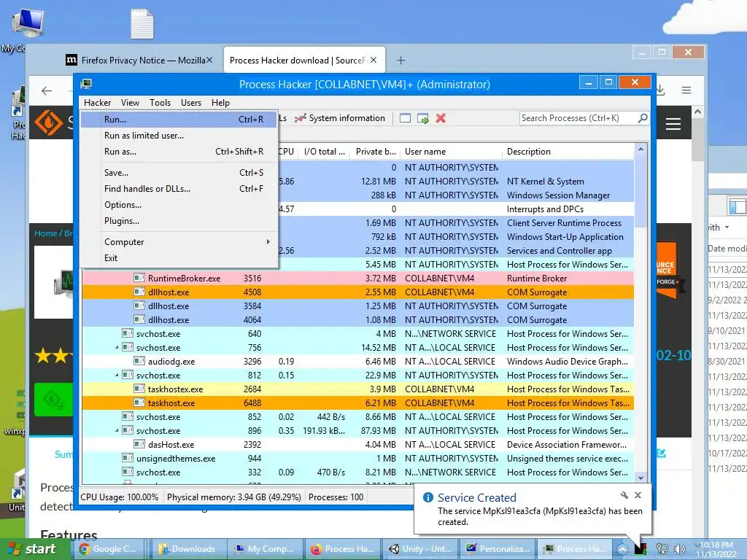Collapse svchost.exe PID 896 tree node
Image resolution: width=747 pixels, height=560 pixels.
(117, 430)
